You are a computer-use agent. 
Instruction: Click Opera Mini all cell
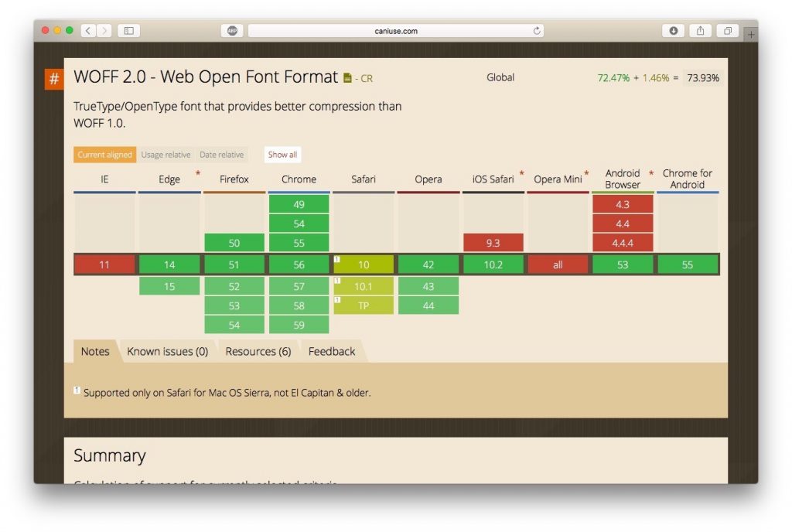[x=558, y=264]
